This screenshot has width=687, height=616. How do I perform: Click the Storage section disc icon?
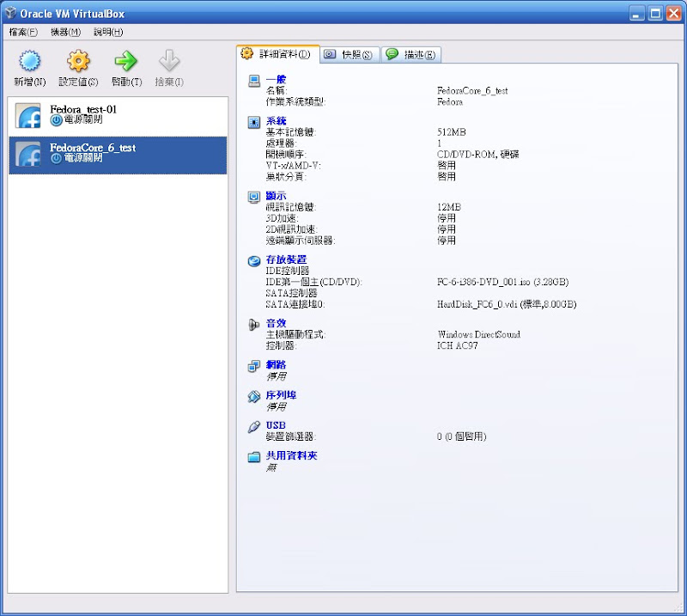tap(254, 261)
